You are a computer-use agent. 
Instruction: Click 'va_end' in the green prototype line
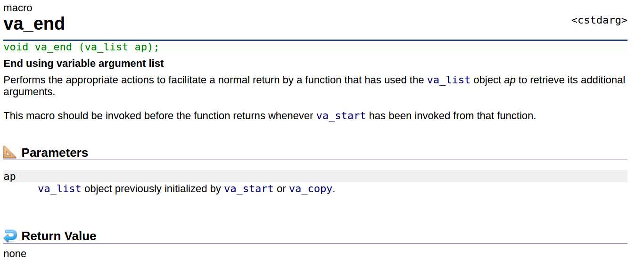53,47
